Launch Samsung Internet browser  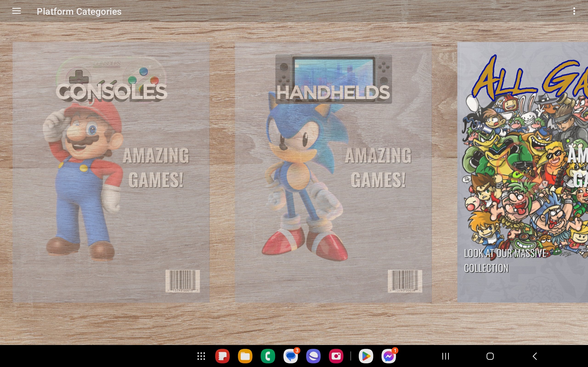313,356
